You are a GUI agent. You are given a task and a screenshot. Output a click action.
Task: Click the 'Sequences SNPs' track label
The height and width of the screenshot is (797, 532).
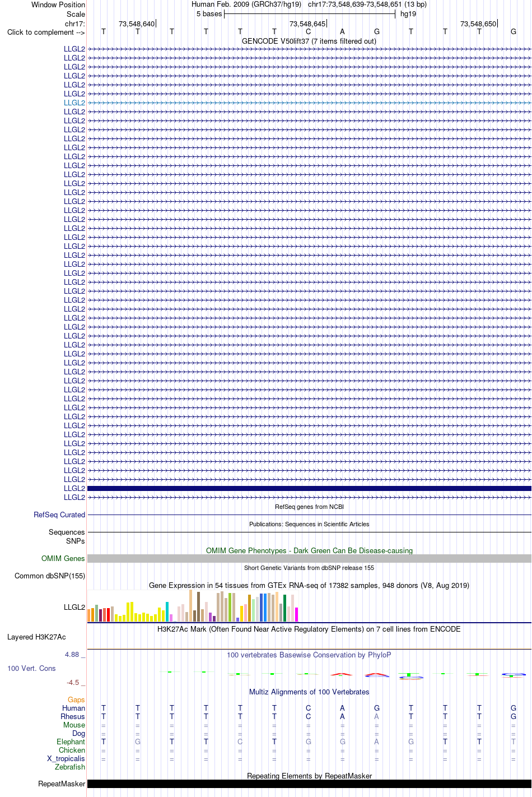pyautogui.click(x=67, y=536)
